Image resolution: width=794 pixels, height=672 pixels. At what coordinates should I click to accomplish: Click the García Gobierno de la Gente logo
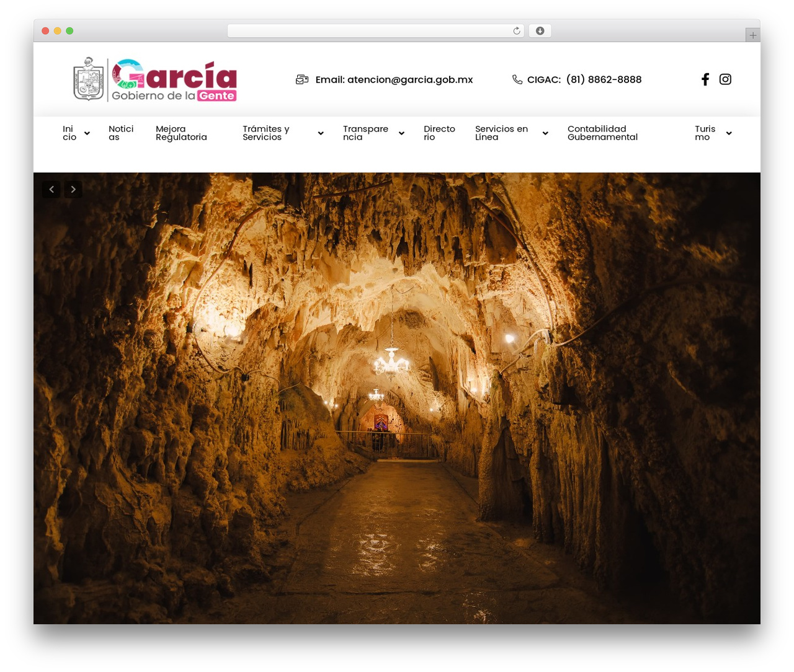click(155, 80)
